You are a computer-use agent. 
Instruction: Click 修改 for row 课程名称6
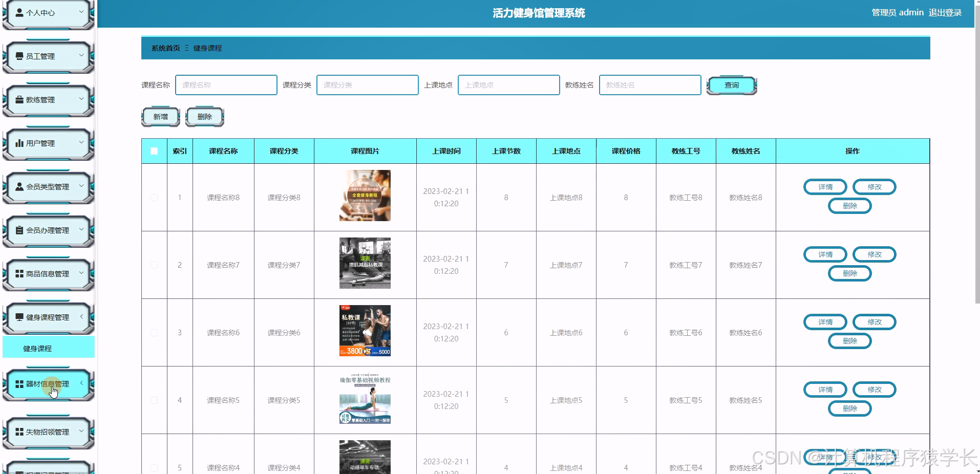[x=875, y=322]
